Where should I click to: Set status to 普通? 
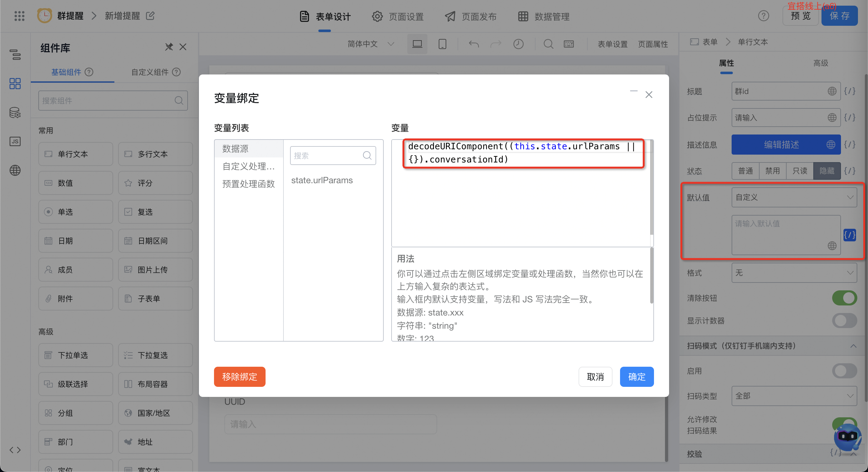coord(745,171)
